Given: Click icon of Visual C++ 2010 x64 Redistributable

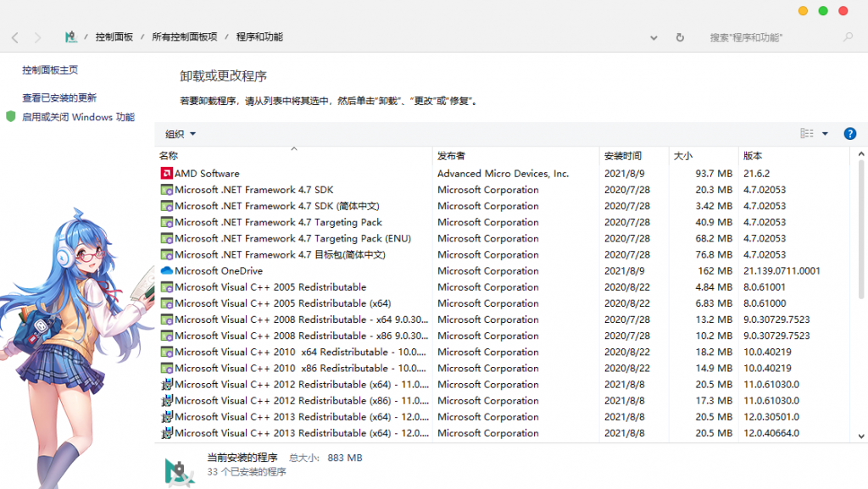Looking at the screenshot, I should [x=167, y=352].
